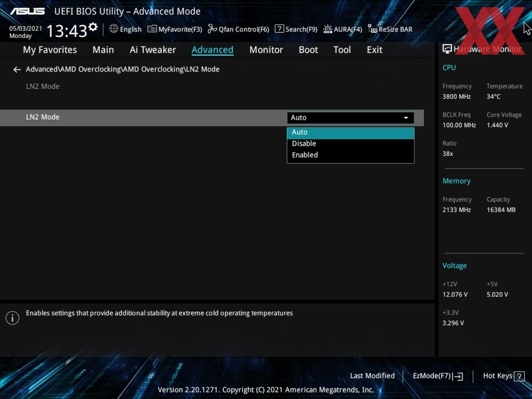The width and height of the screenshot is (532, 399).
Task: Click the breadcrumb path ending in LN2 Mode
Action: [122, 69]
